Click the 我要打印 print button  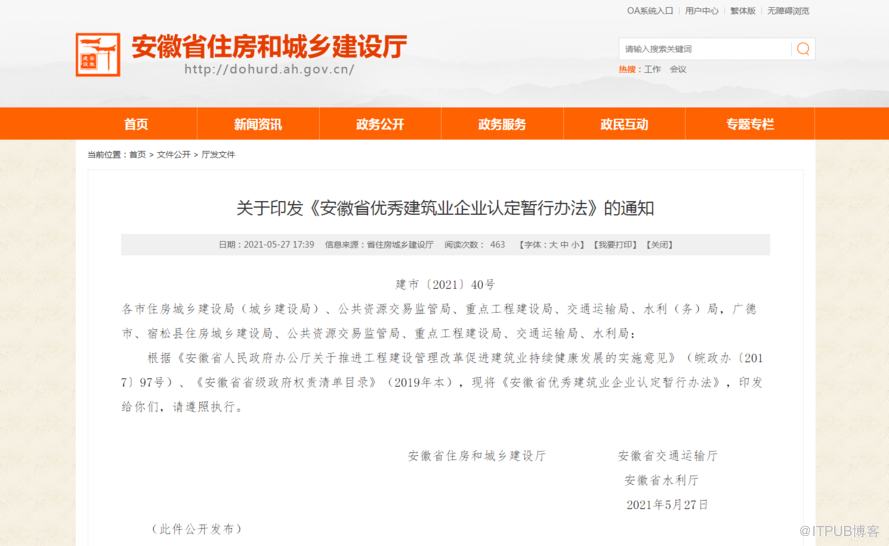tap(615, 245)
